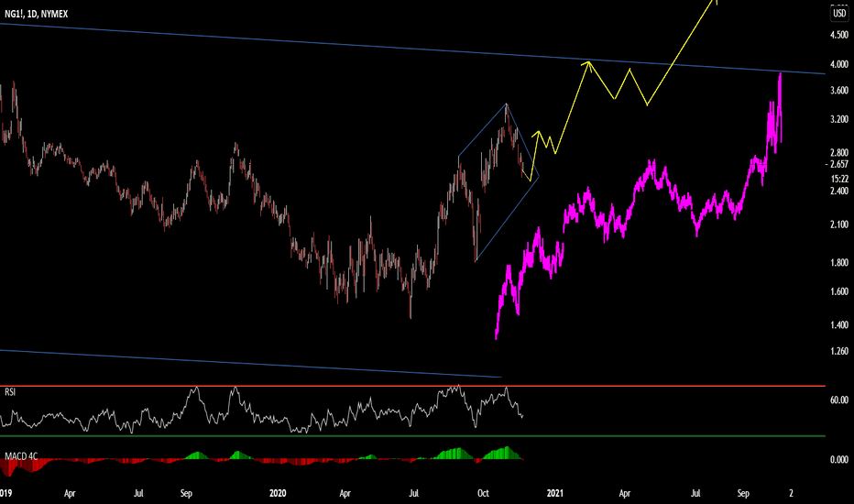Image resolution: width=854 pixels, height=504 pixels.
Task: Click the 2.800 price axis label
Action: click(839, 153)
